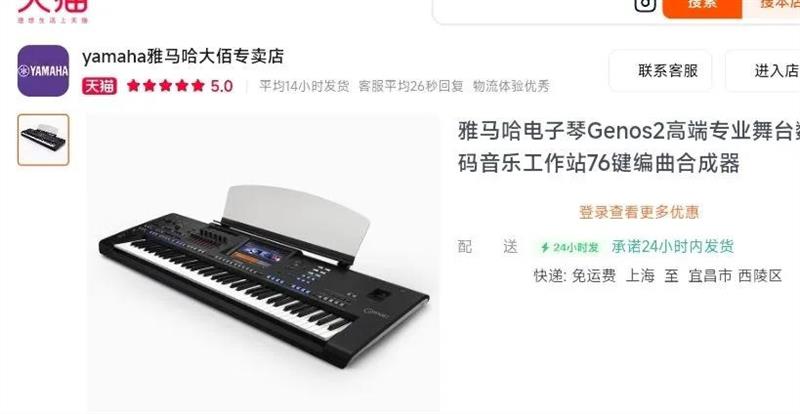
Task: Click the green 24小时发 lightning tag
Action: point(570,248)
